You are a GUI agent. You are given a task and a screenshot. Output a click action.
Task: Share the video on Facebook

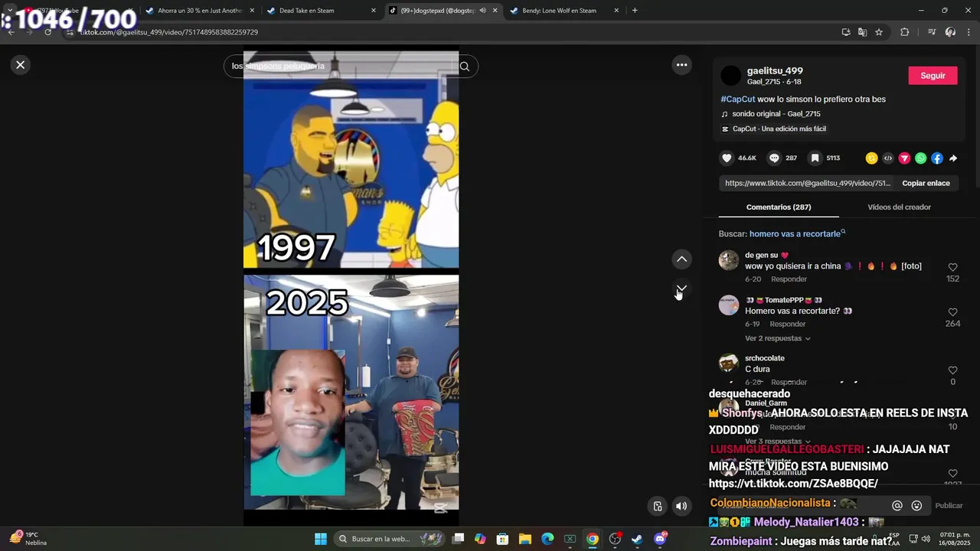point(937,158)
